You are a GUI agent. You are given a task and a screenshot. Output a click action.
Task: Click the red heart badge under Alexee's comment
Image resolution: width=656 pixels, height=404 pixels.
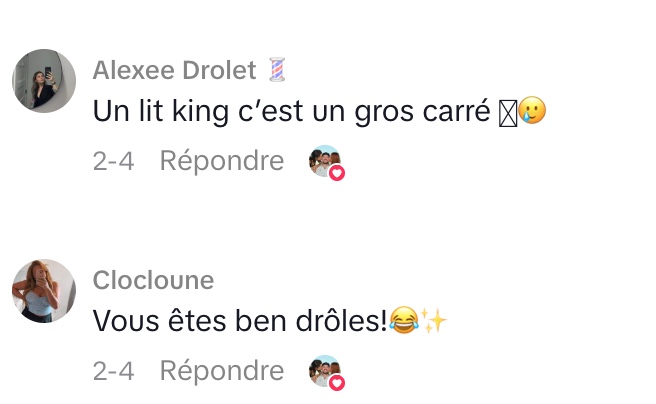pos(337,172)
